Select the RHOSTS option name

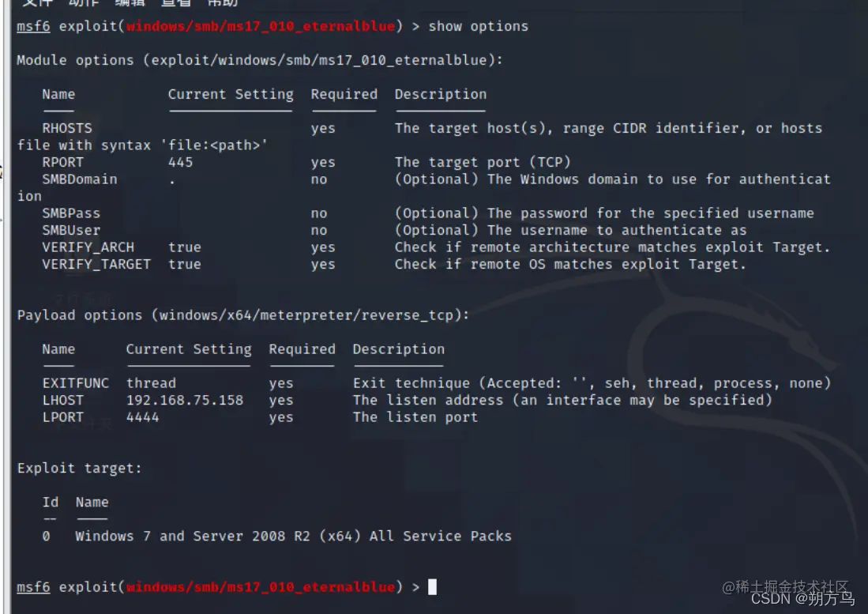[67, 128]
